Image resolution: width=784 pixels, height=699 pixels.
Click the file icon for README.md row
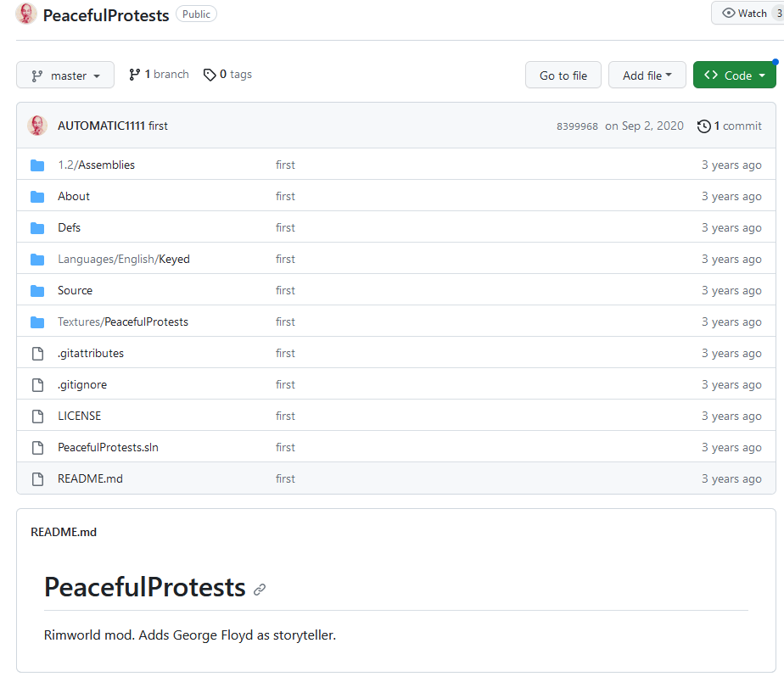point(37,479)
